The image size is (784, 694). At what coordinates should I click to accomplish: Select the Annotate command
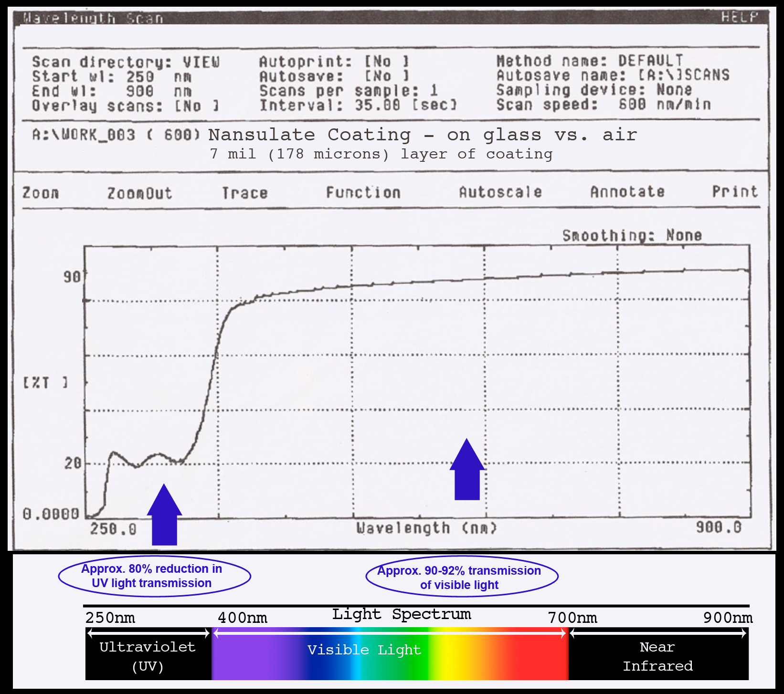pyautogui.click(x=627, y=191)
